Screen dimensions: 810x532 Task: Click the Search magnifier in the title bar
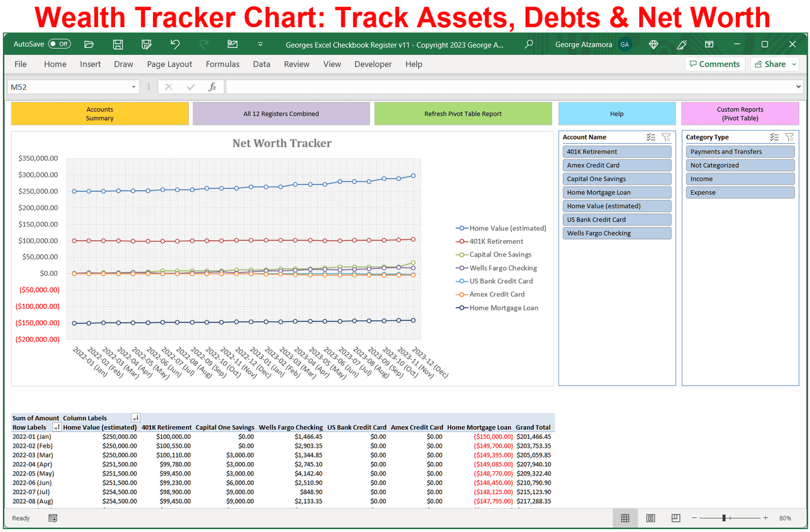pyautogui.click(x=528, y=44)
